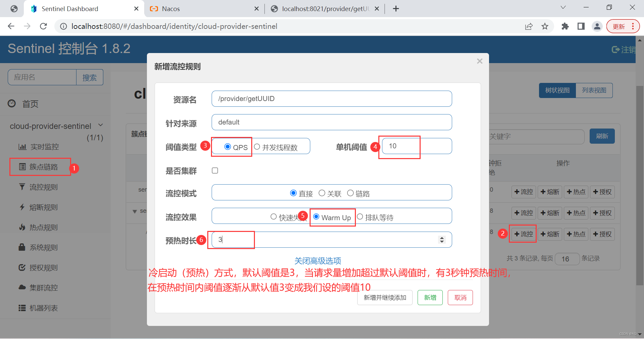Click the site information icon in address bar
Viewport: 644px width, 339px height.
(x=63, y=26)
